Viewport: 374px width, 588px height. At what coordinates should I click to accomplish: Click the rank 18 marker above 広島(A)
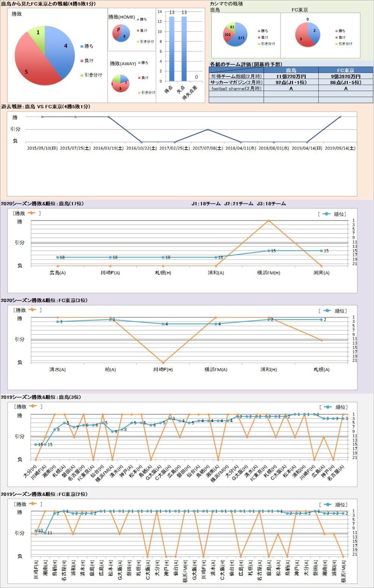(58, 258)
